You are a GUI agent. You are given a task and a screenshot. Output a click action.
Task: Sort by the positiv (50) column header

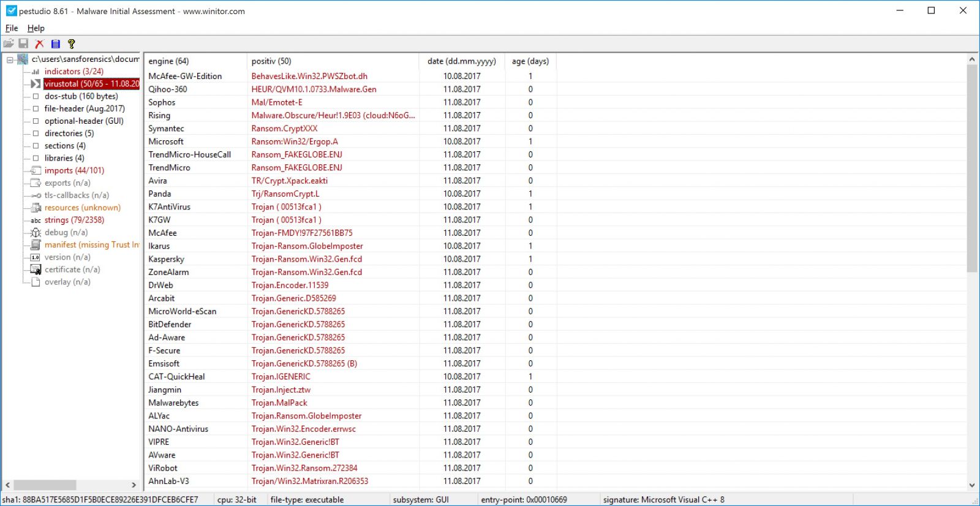pyautogui.click(x=333, y=61)
